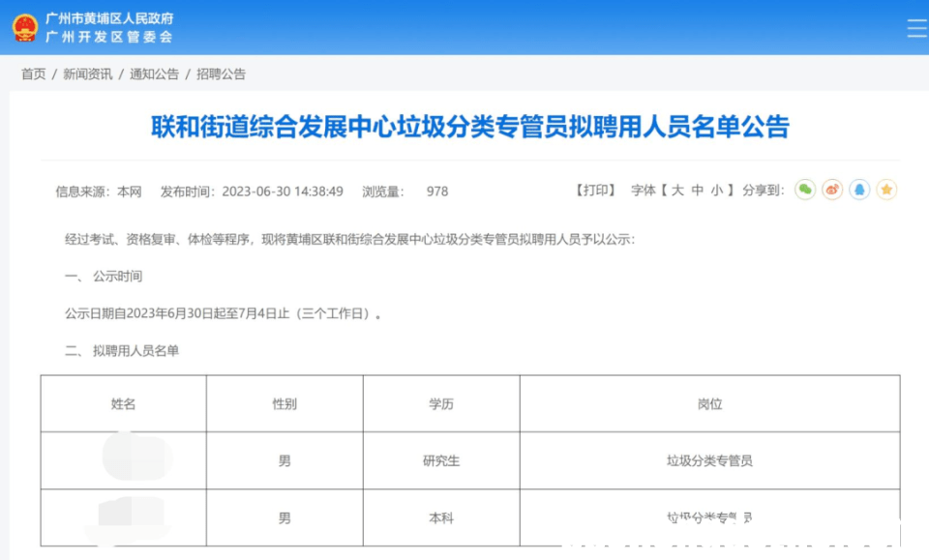
Task: Share the page to Sina Weibo
Action: (832, 191)
